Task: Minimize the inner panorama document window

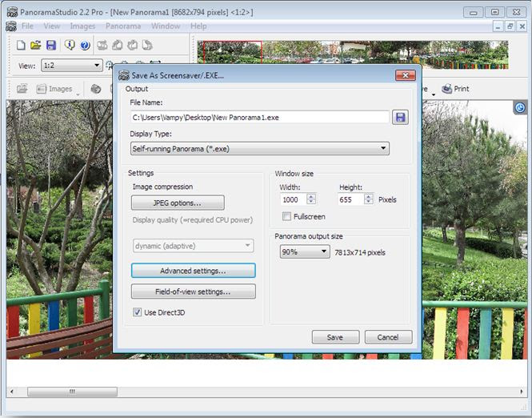Action: pyautogui.click(x=498, y=26)
